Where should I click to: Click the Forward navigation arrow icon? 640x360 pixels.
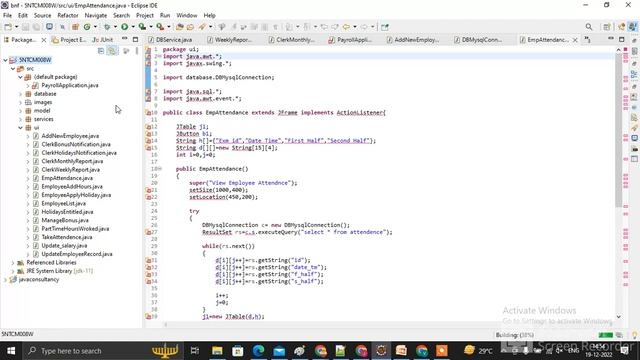tap(364, 27)
